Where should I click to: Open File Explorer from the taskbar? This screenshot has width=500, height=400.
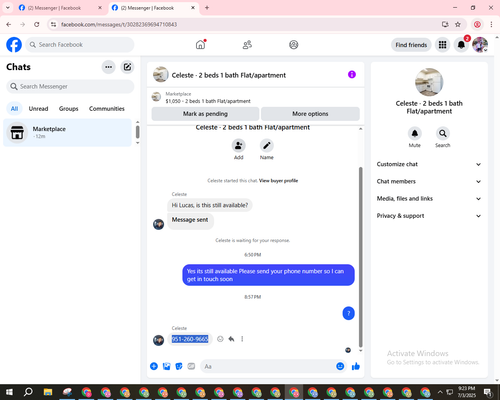click(48, 392)
